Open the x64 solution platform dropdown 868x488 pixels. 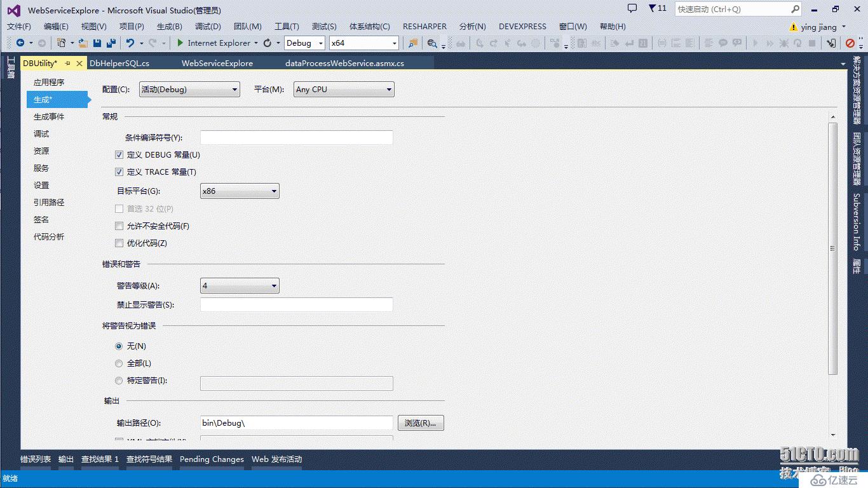[364, 43]
